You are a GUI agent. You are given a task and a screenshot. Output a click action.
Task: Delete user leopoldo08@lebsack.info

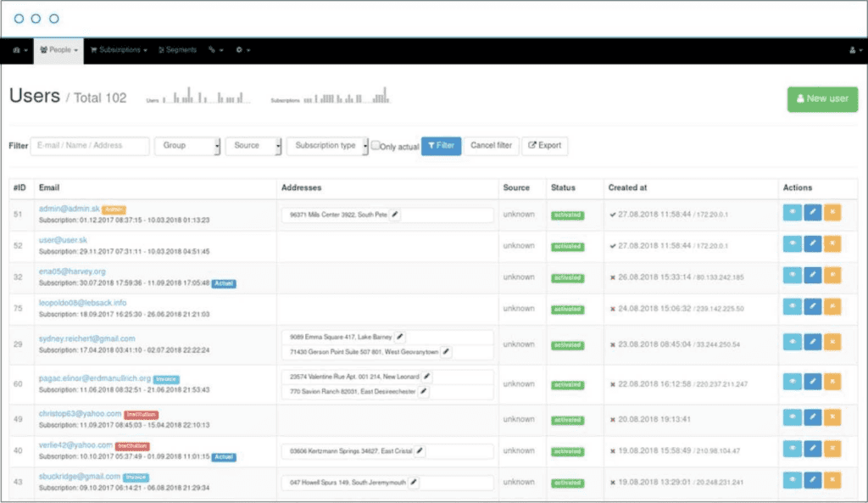tap(832, 307)
